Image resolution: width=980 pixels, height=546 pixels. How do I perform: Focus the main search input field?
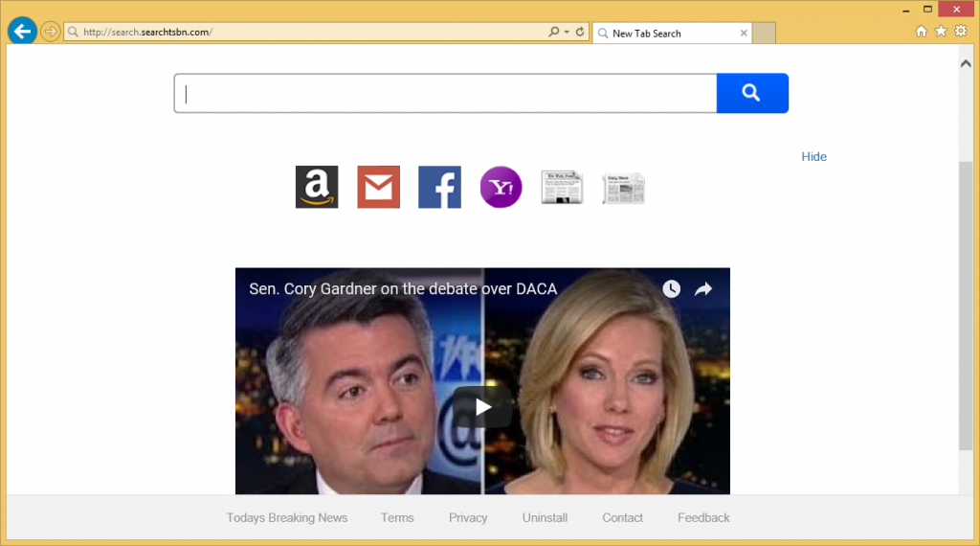pyautogui.click(x=445, y=93)
